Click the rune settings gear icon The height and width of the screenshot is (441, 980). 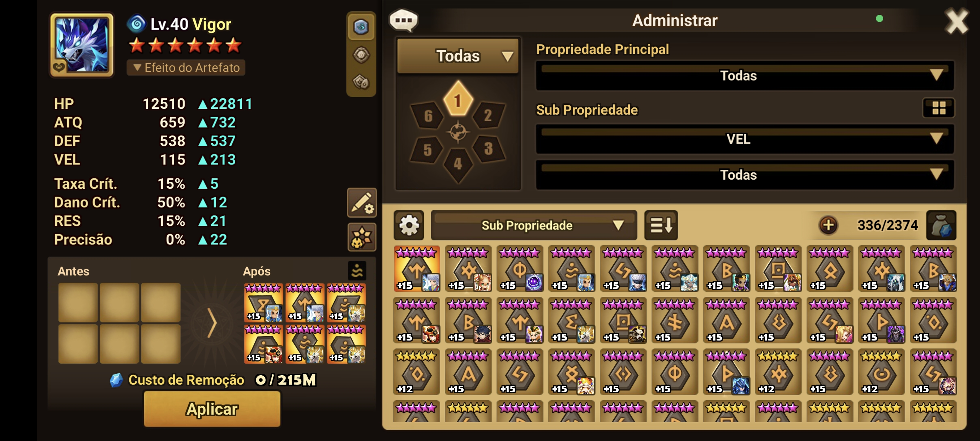(x=409, y=225)
